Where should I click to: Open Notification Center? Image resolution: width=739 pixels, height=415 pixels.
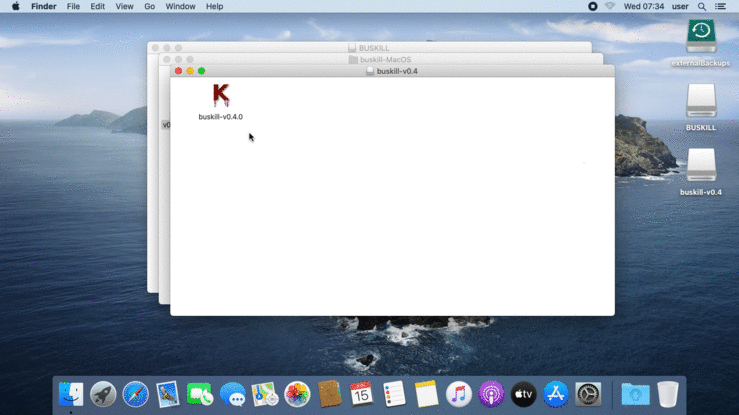(x=720, y=6)
